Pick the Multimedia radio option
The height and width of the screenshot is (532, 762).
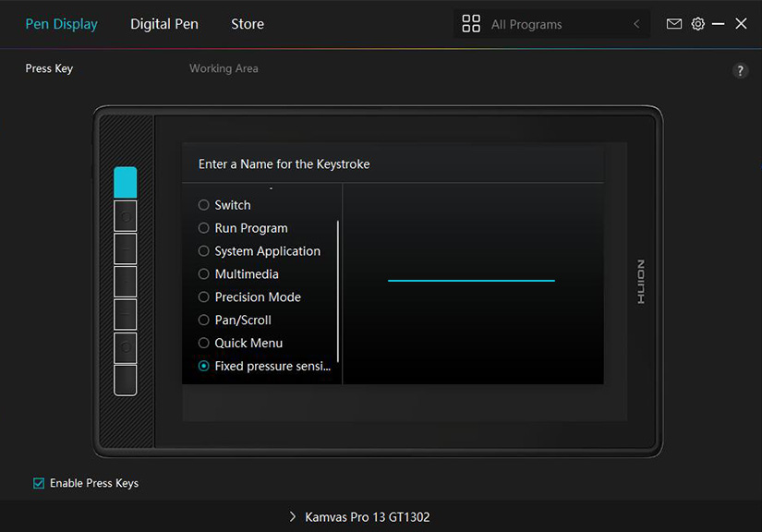tap(204, 274)
